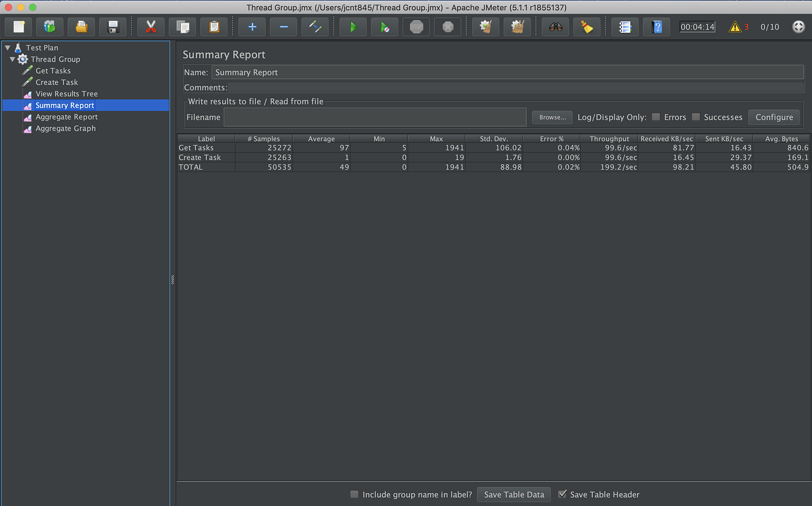
Task: Open JMeter Help documentation
Action: [656, 27]
